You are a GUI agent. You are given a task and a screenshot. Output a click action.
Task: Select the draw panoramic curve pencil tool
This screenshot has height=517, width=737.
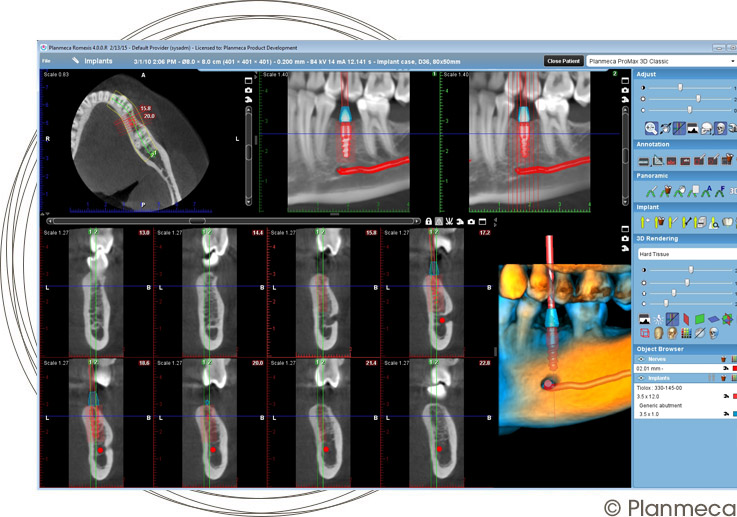point(651,191)
